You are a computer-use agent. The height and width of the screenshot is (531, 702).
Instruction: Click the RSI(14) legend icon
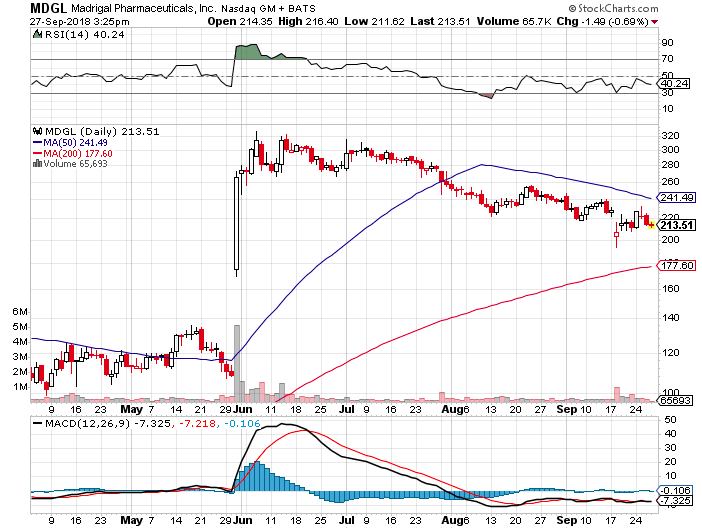[x=38, y=34]
